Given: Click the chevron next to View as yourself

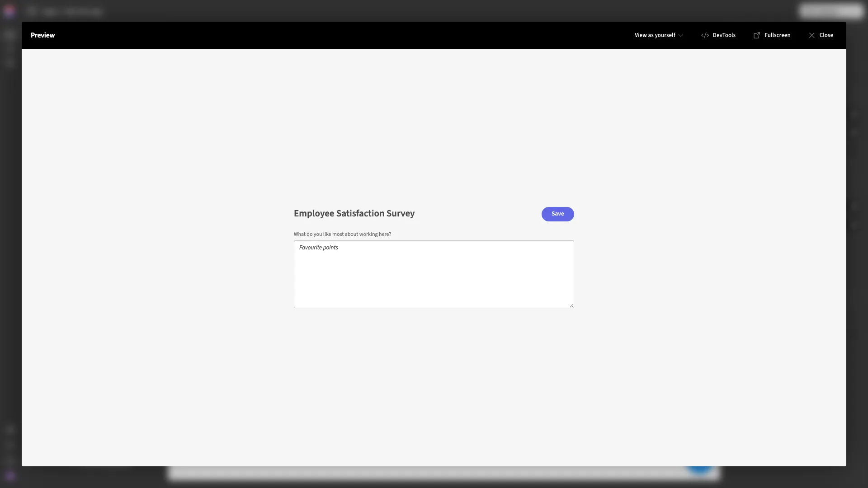Looking at the screenshot, I should pyautogui.click(x=680, y=36).
